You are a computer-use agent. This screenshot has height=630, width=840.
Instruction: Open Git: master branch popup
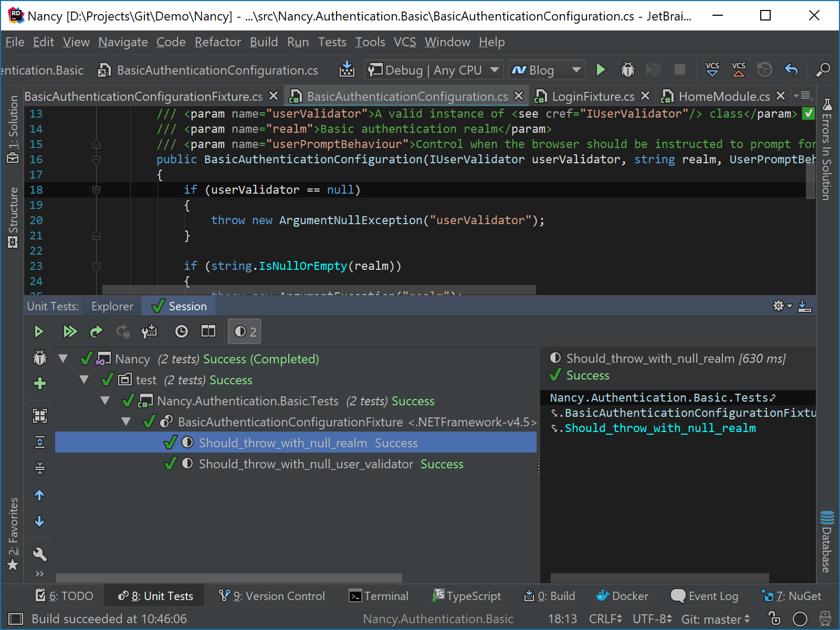(x=716, y=619)
